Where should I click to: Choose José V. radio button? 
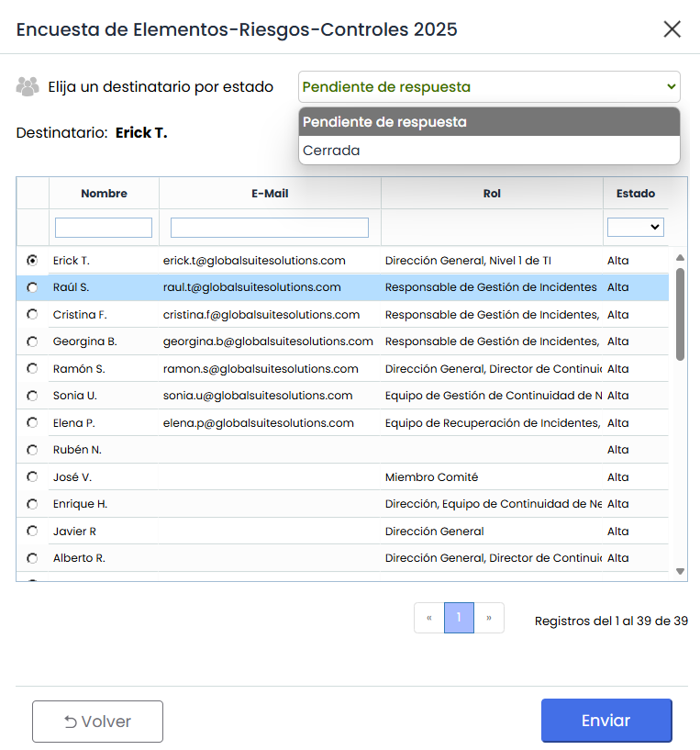(x=33, y=477)
